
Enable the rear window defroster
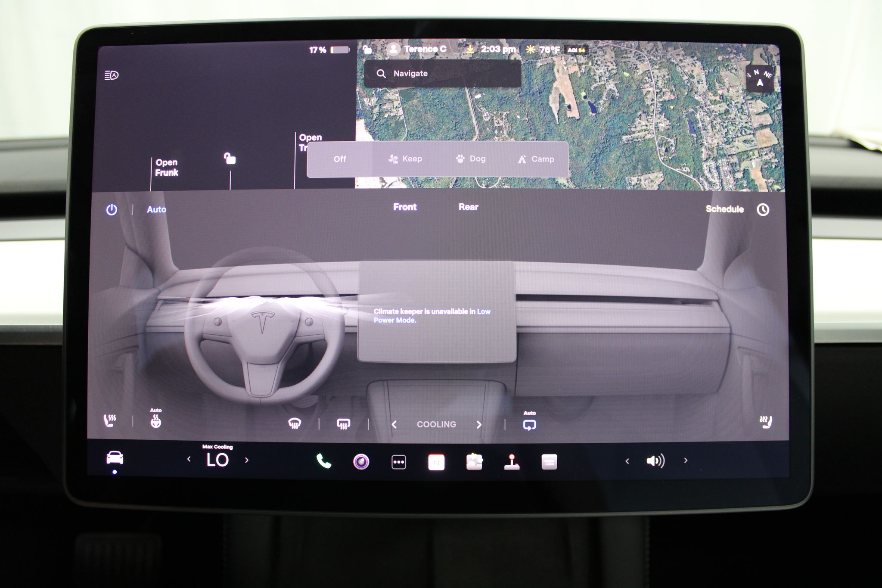[x=343, y=424]
